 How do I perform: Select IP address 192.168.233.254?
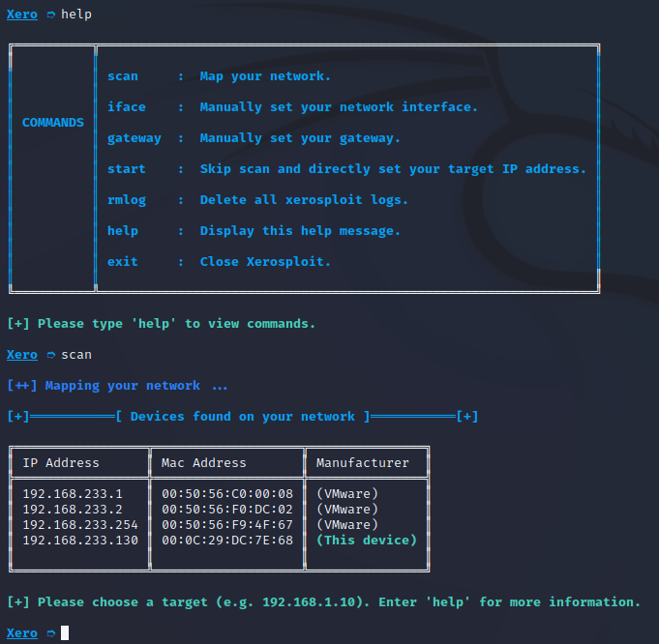(80, 525)
